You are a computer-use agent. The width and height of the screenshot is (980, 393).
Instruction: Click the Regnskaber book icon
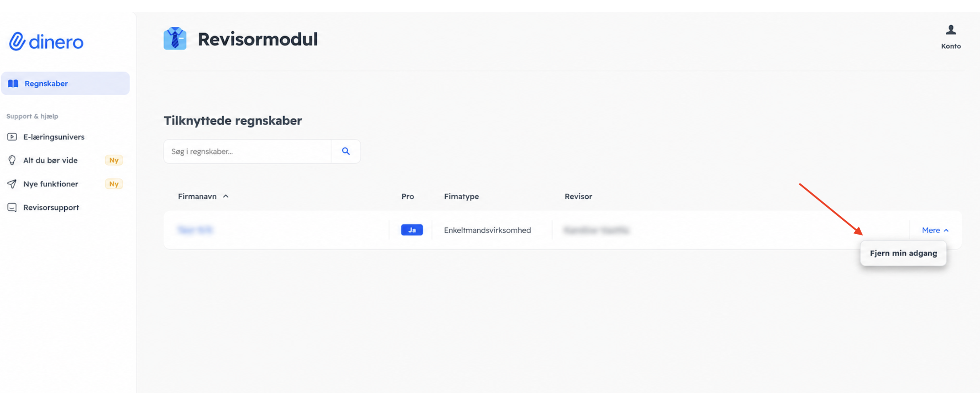tap(13, 83)
